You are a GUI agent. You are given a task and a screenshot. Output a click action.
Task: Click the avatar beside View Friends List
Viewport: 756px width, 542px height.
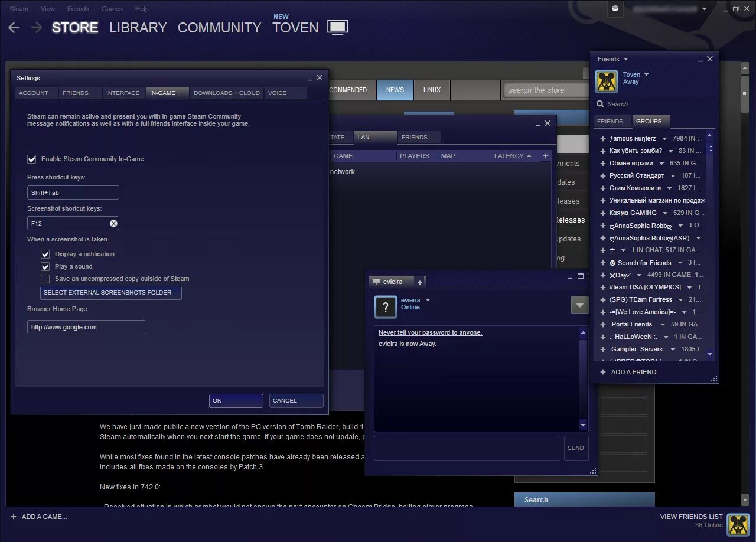click(738, 524)
